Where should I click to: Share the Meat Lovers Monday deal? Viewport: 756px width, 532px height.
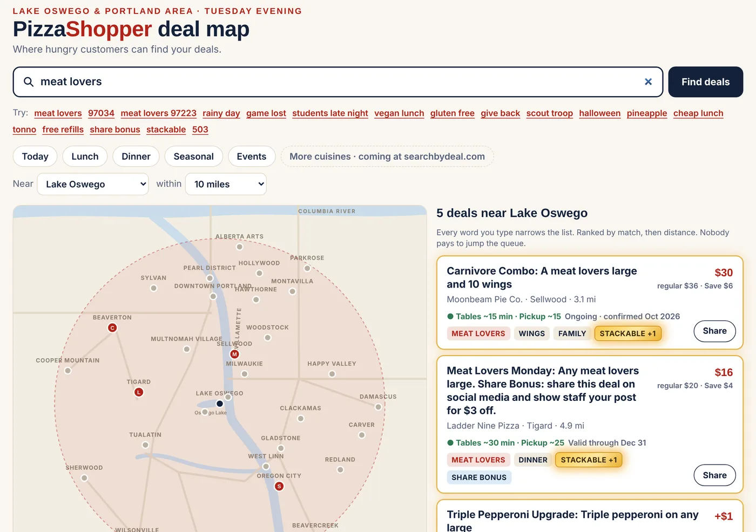point(714,475)
